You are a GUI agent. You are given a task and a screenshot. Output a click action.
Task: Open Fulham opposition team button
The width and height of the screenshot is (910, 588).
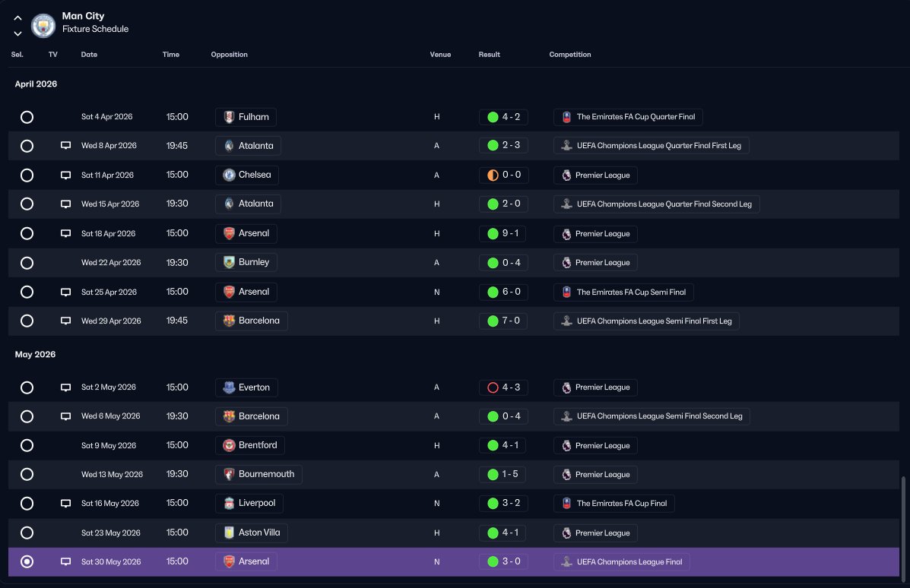[x=246, y=117]
